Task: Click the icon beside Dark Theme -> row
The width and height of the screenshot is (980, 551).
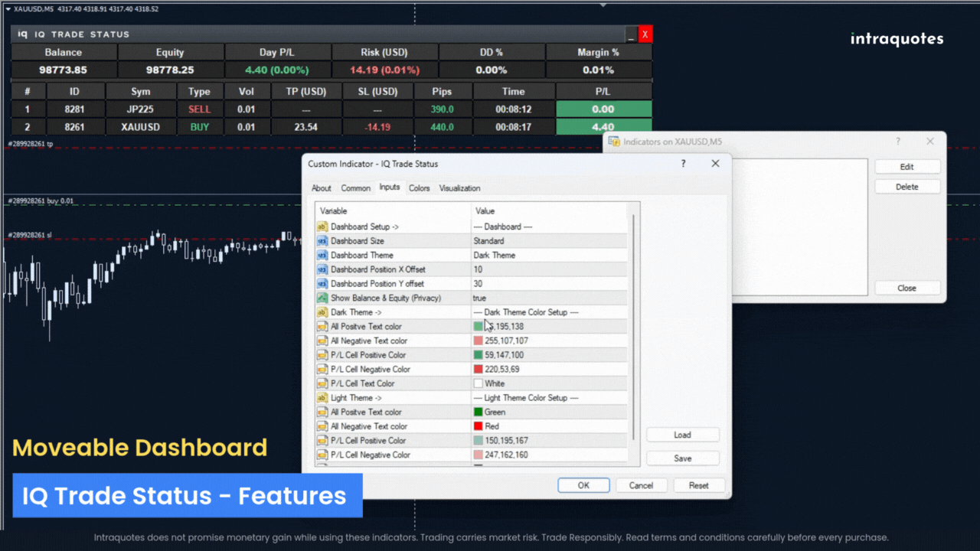Action: point(322,312)
